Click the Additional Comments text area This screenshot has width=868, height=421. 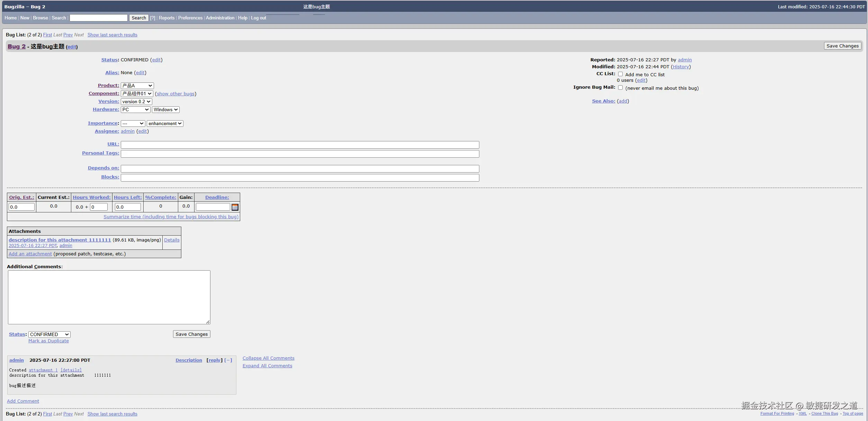point(109,297)
